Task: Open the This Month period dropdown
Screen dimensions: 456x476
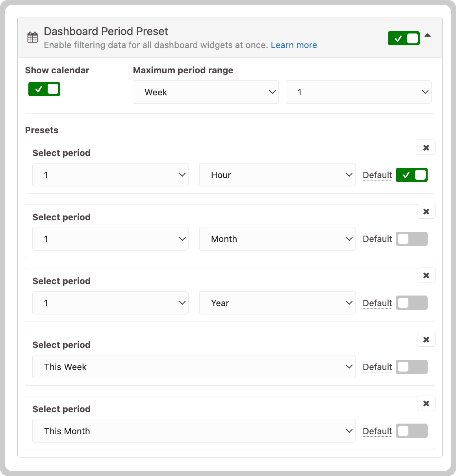Action: [x=194, y=431]
